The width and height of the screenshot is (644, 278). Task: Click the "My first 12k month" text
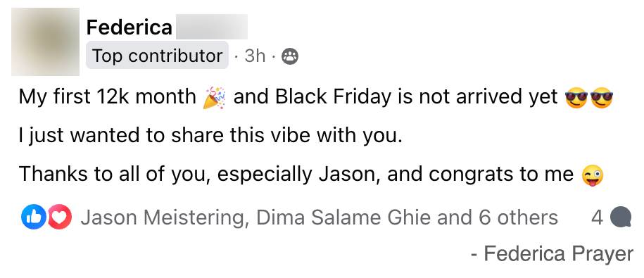108,98
